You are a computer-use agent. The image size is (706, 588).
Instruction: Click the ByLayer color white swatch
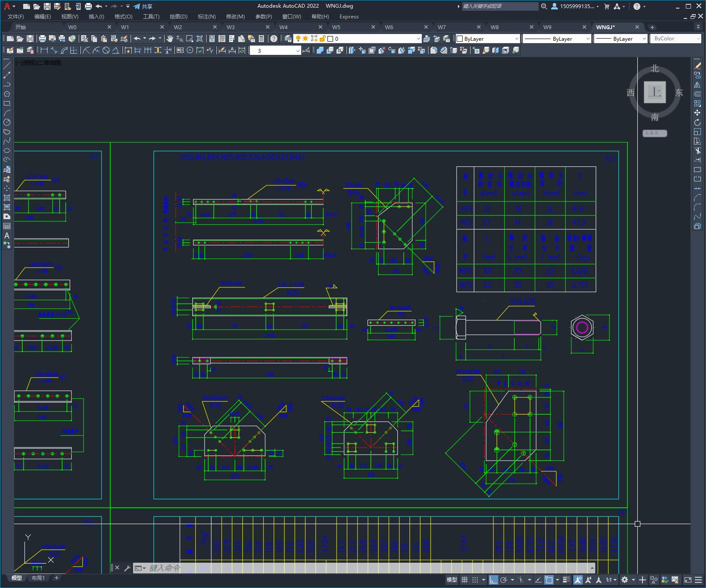(x=460, y=39)
